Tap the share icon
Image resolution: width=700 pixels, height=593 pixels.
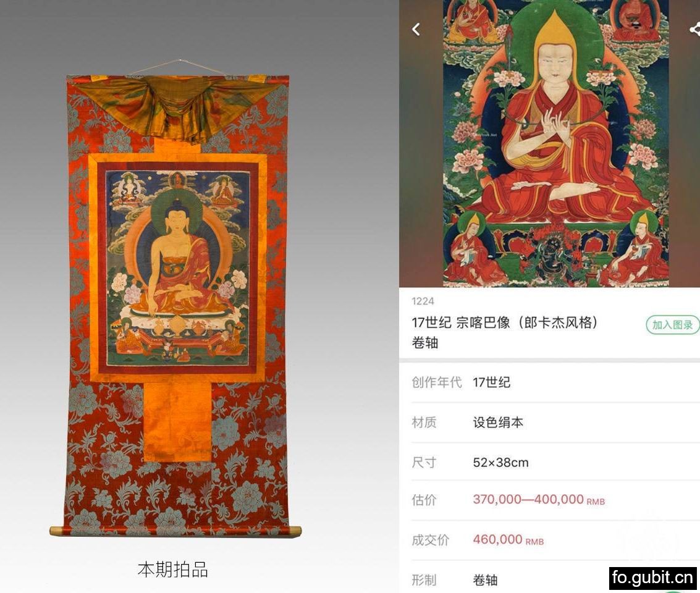coord(694,30)
